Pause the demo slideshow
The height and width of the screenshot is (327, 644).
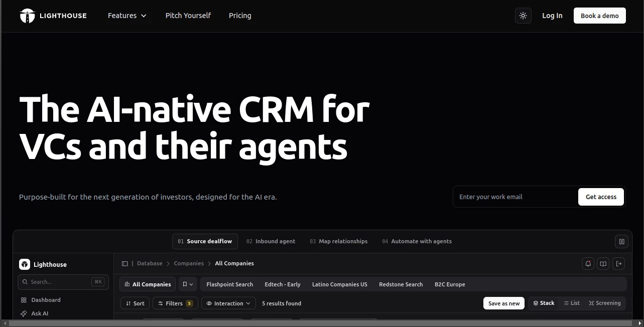coord(621,242)
